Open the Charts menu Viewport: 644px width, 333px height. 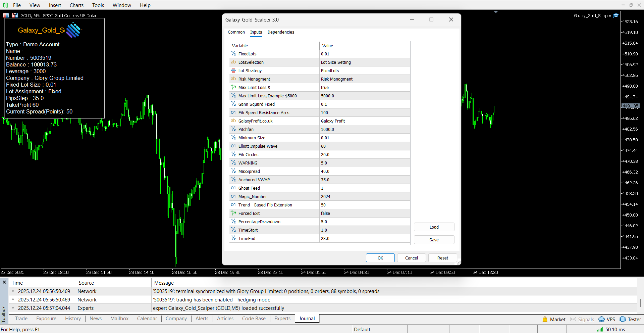76,5
